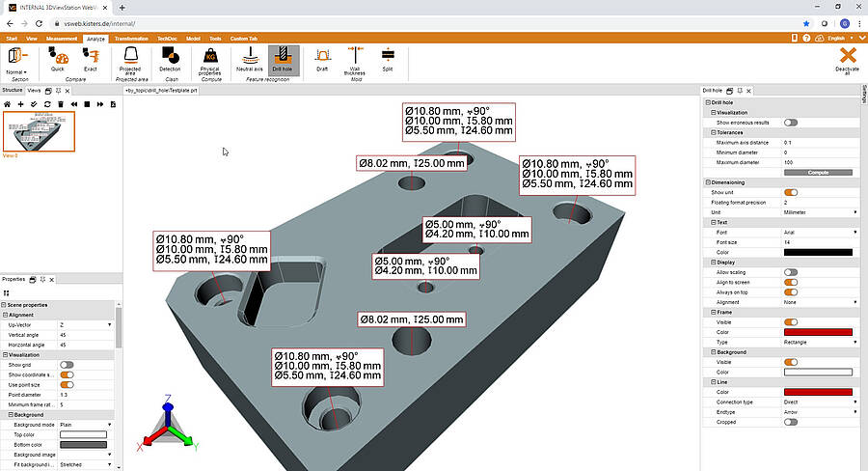Change the black text Color swatch
Screen dimensions: 868x471
818,252
